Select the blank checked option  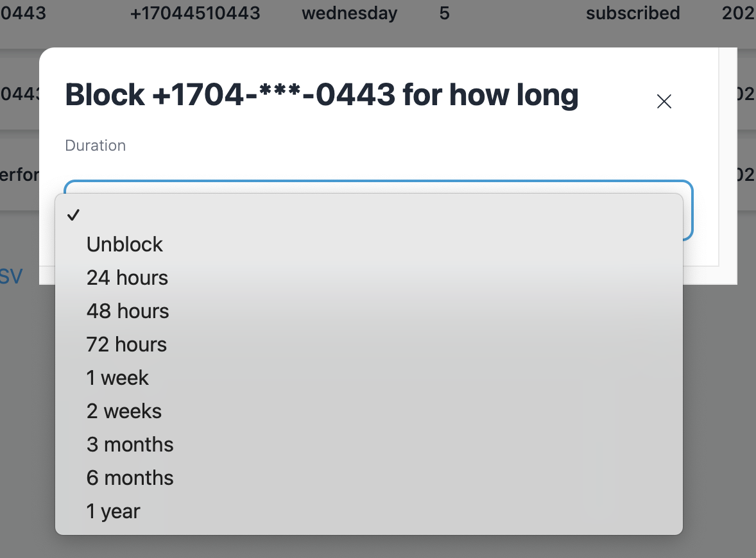(193, 215)
